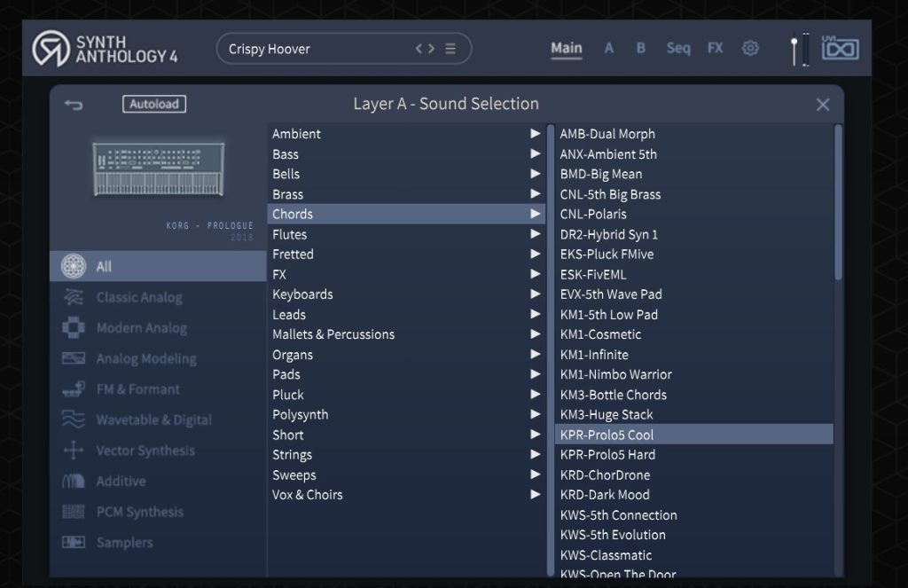This screenshot has width=908, height=588.
Task: Click the preset list vertical scrollbar
Action: point(839,204)
